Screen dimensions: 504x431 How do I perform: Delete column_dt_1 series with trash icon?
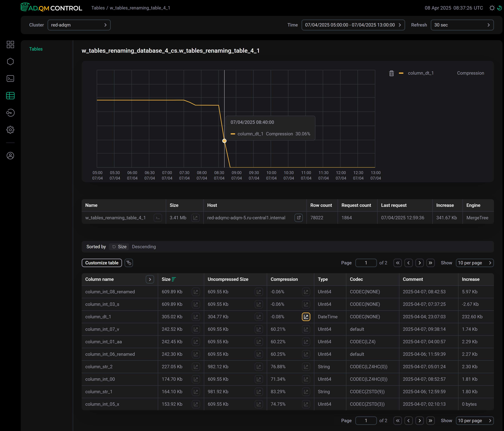[x=391, y=73]
